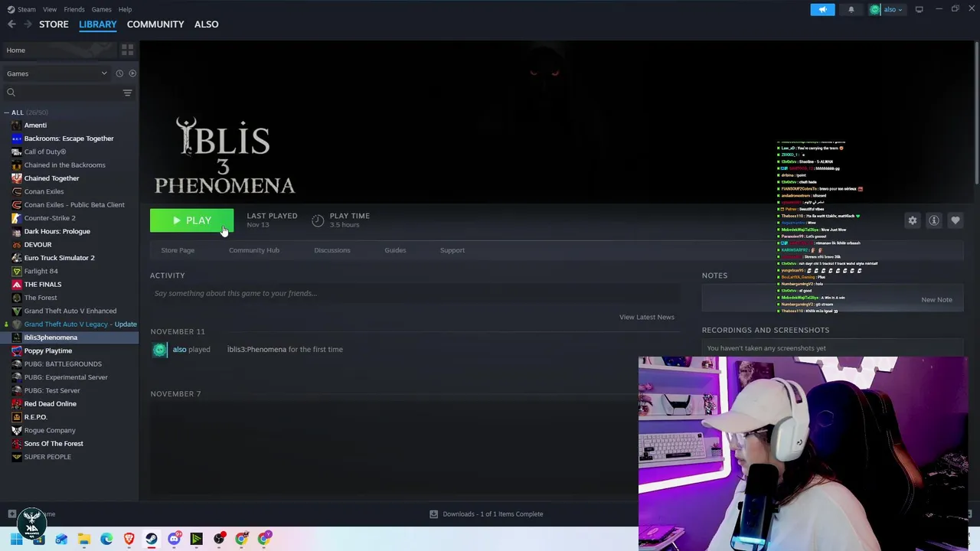Select R.E.P.O. in game list
980x551 pixels.
(36, 417)
